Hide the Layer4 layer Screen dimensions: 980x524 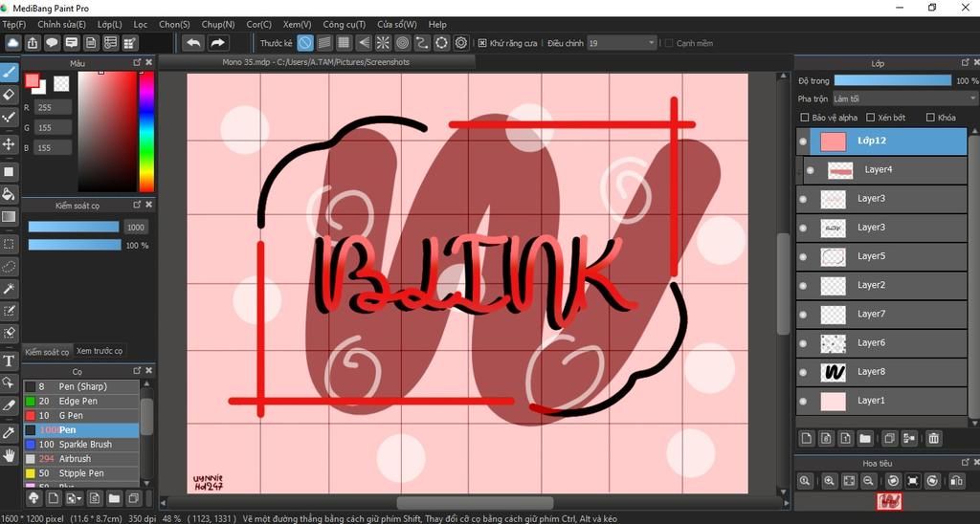[x=811, y=170]
